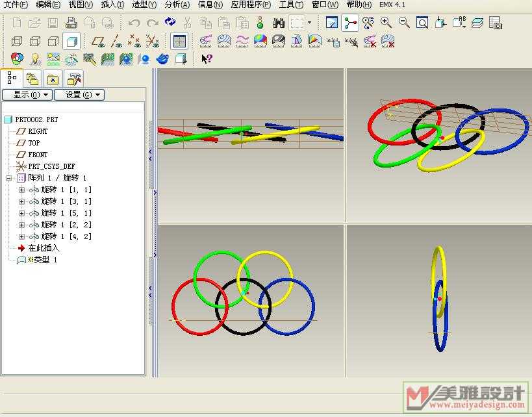This screenshot has height=417, width=532.
Task: Open the selection box dropdown arrow
Action: (309, 23)
